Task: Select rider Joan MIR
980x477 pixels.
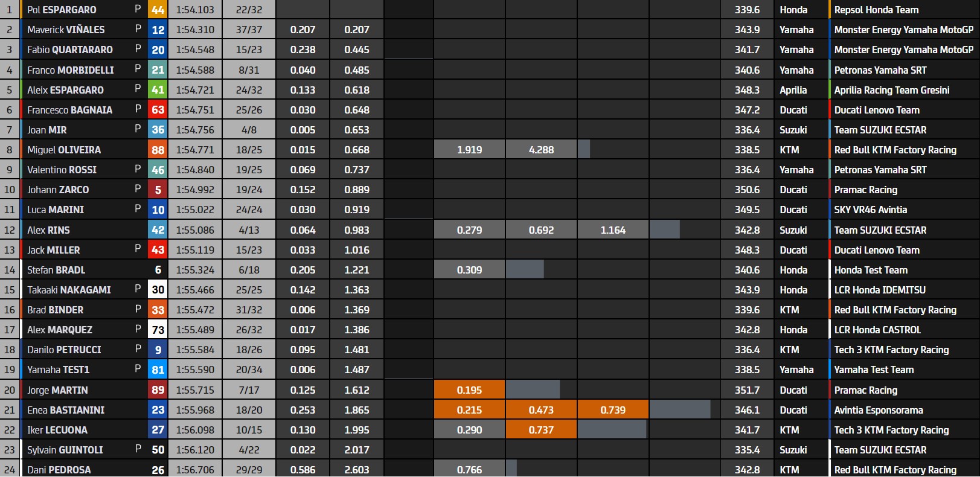Action: 47,130
